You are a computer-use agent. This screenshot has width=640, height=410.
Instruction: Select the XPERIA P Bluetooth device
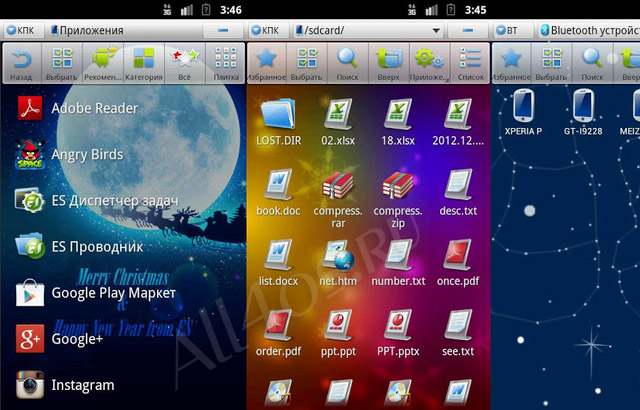point(523,112)
